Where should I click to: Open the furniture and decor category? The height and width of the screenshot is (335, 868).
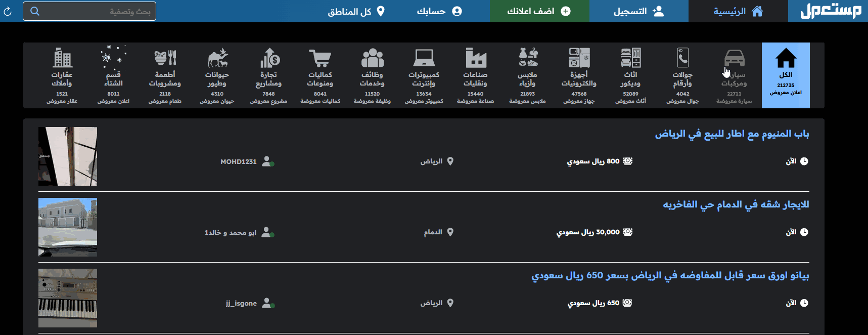[x=630, y=75]
